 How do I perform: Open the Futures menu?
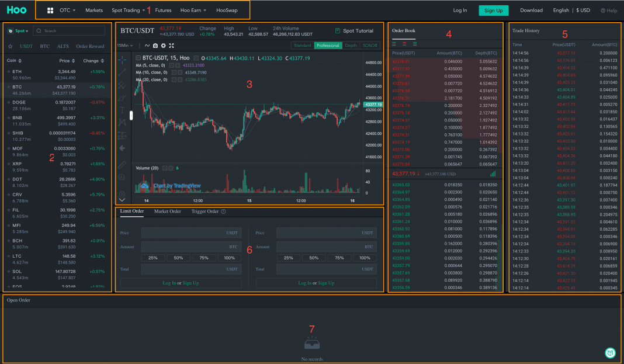click(163, 11)
